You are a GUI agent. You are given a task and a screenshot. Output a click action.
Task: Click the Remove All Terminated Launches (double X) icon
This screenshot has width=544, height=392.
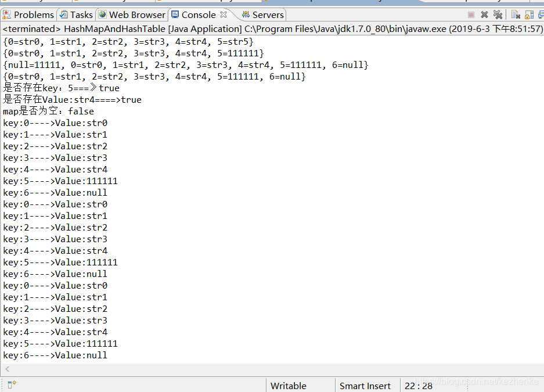498,15
